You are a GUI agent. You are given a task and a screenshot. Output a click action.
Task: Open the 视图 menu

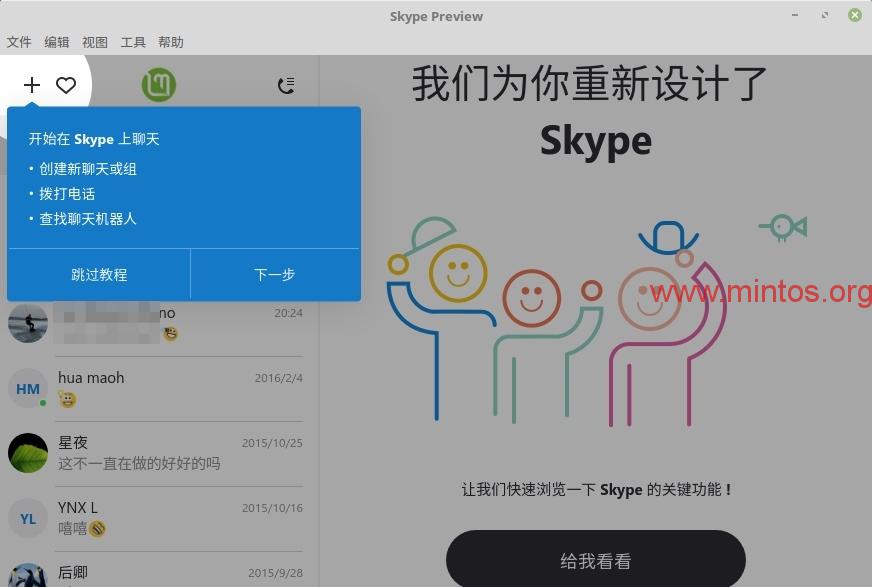95,42
